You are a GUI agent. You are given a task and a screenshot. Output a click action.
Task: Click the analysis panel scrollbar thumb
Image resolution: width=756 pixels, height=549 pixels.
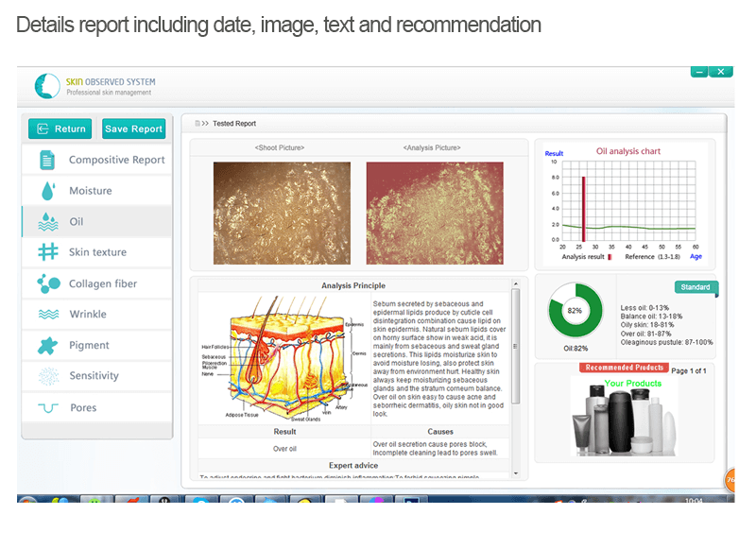(x=516, y=346)
